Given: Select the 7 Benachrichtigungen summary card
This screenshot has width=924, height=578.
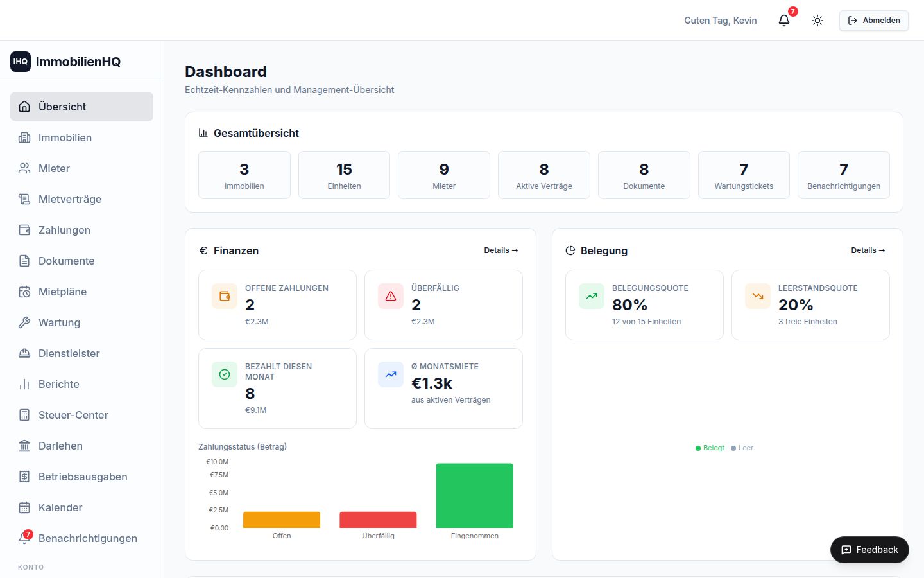Looking at the screenshot, I should tap(844, 175).
